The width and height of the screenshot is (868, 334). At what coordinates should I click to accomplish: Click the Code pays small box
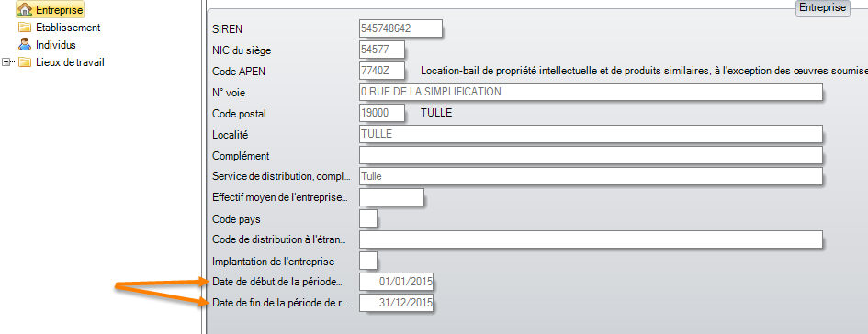(368, 218)
